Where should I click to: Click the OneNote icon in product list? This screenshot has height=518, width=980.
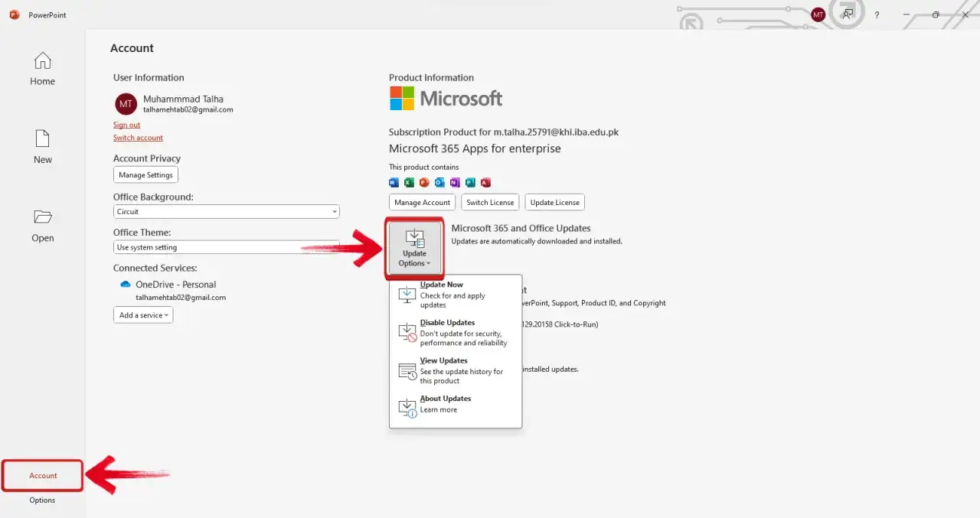[454, 182]
